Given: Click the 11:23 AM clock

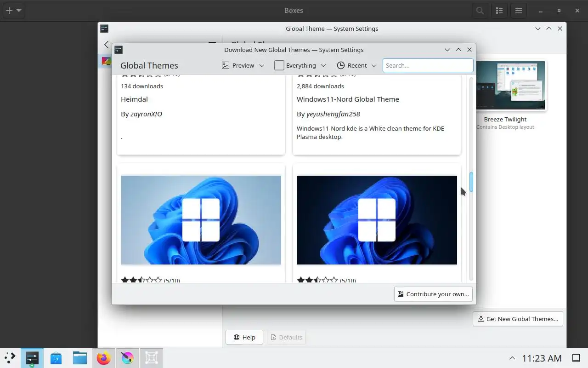Looking at the screenshot, I should pos(542,358).
